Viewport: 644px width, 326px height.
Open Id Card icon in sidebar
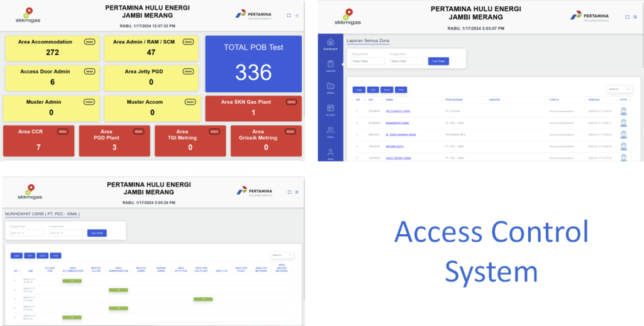click(330, 108)
